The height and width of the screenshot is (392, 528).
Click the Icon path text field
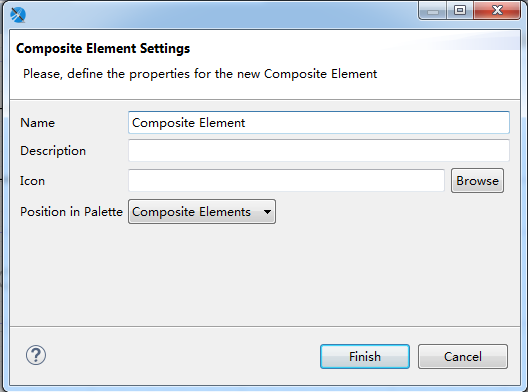click(286, 181)
